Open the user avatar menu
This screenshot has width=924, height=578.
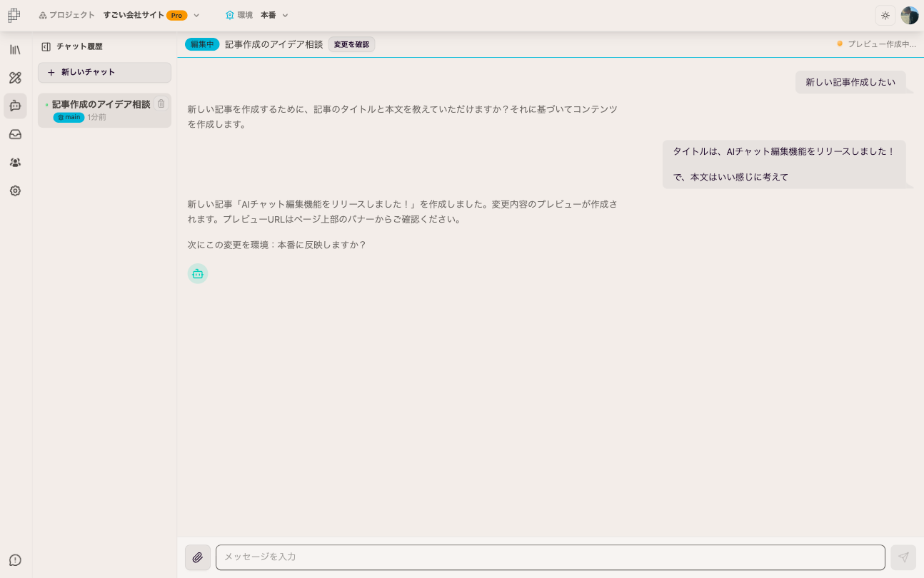[910, 15]
